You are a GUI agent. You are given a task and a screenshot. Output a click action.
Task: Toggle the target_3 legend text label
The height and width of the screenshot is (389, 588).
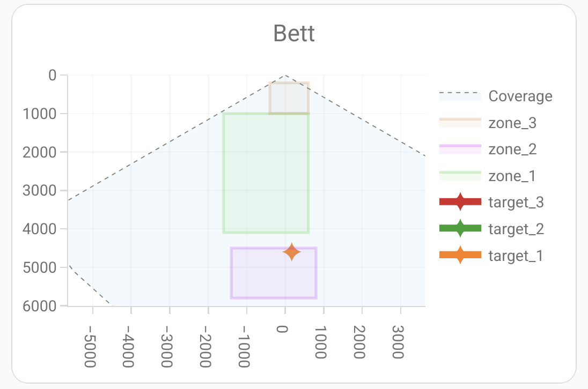516,203
